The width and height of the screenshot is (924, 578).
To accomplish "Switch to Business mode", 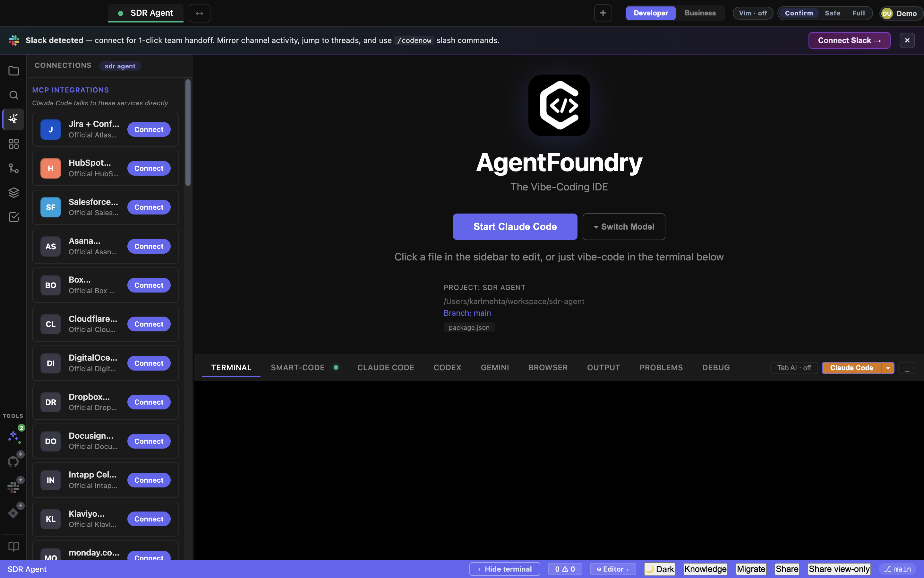I will (x=700, y=13).
